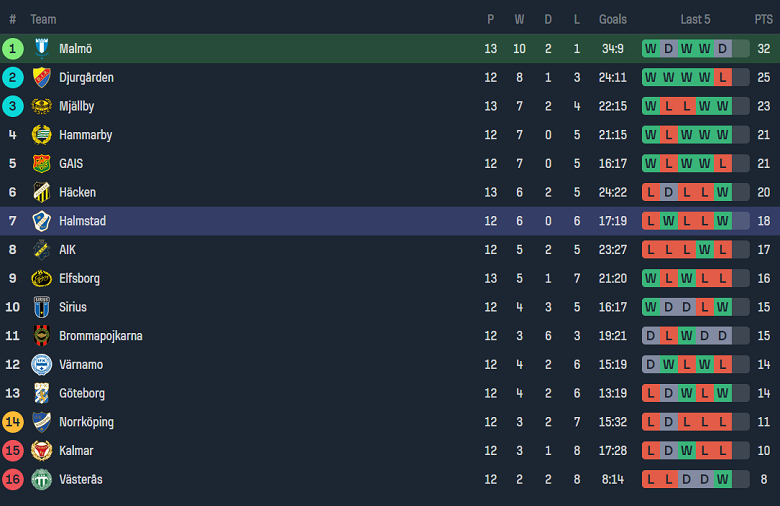
Task: Click the Hammarby crest icon
Action: click(x=42, y=135)
